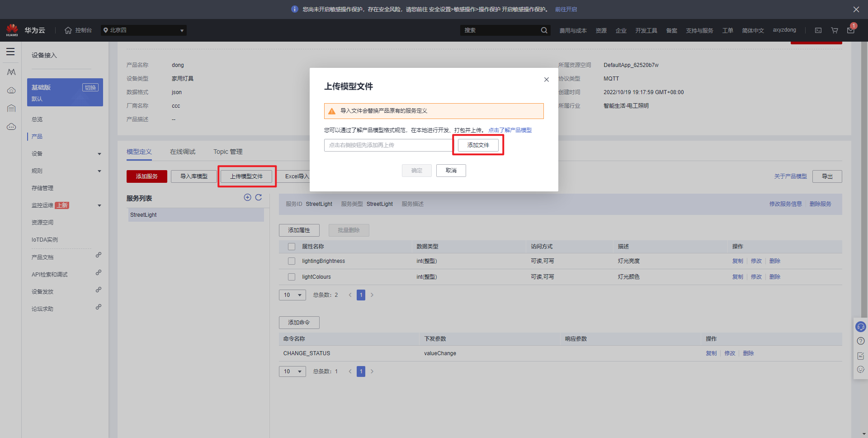
Task: Click the third left rail server icon
Action: (x=11, y=108)
